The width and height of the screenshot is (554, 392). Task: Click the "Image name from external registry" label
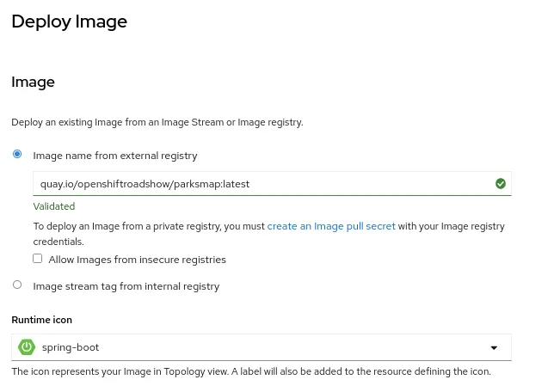[x=115, y=156]
